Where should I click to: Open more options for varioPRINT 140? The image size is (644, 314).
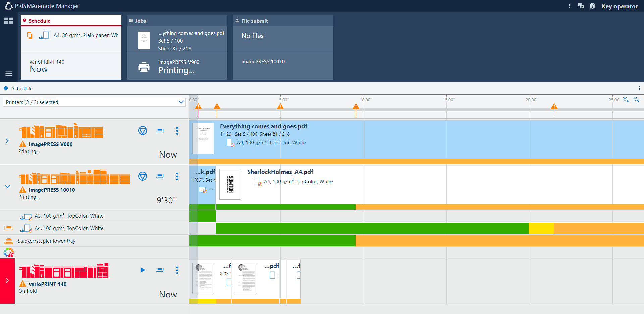pyautogui.click(x=177, y=270)
